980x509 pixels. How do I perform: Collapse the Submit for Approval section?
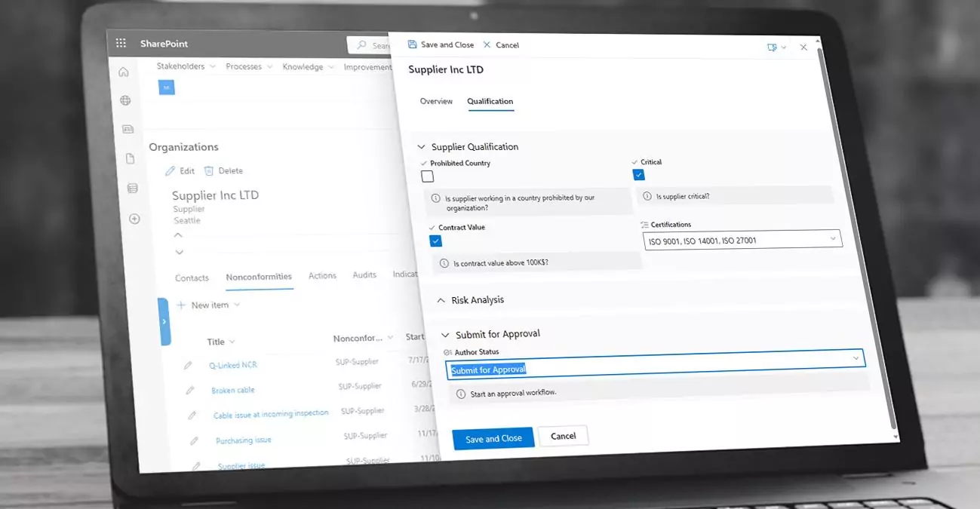[445, 334]
